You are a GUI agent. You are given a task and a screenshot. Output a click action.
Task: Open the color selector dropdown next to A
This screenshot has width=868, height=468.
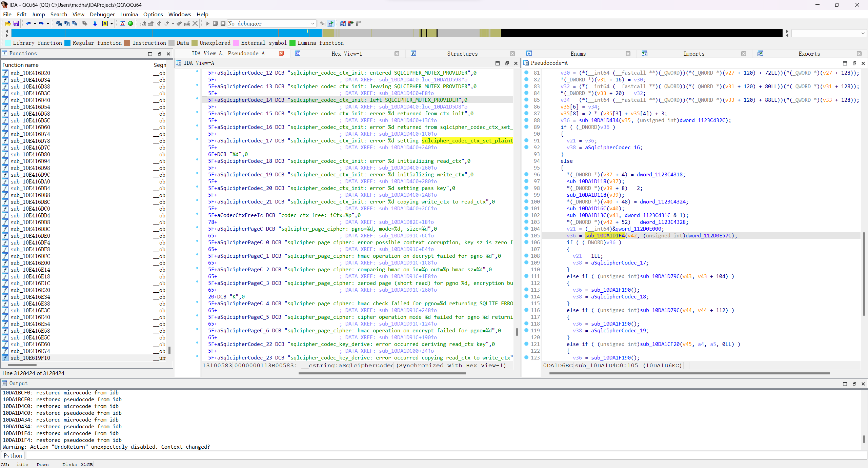[x=111, y=23]
